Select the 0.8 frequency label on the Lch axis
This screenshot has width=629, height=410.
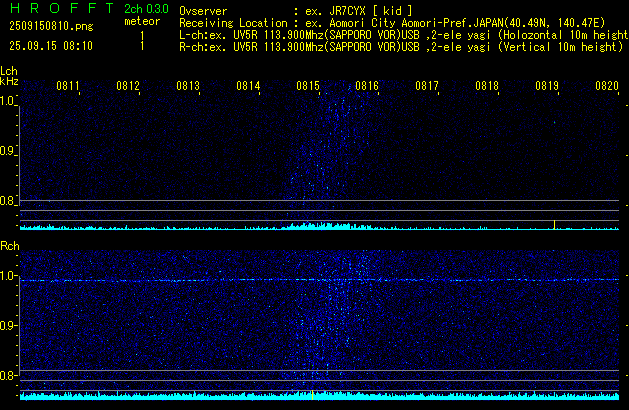click(7, 201)
